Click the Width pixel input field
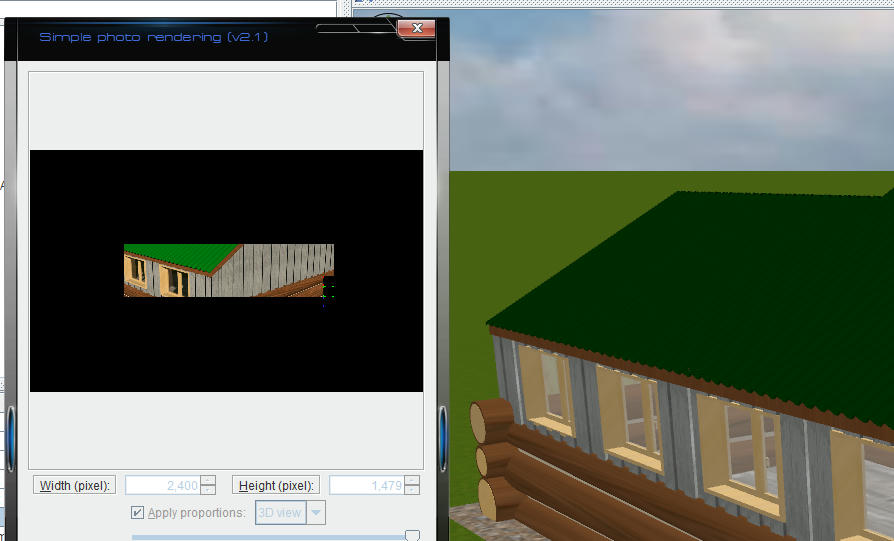This screenshot has width=894, height=541. click(x=162, y=485)
